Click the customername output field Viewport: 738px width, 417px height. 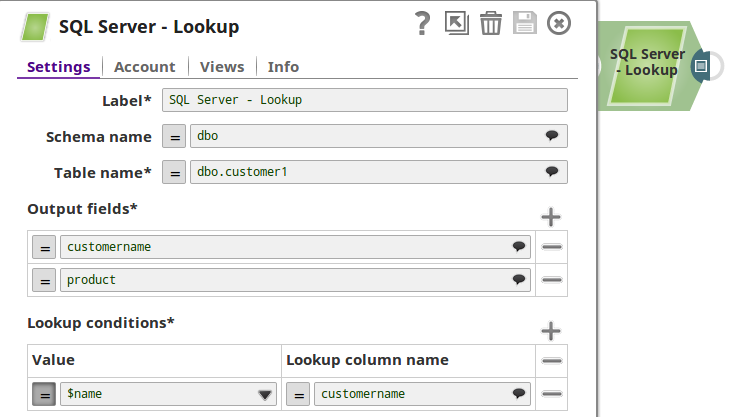(x=295, y=247)
